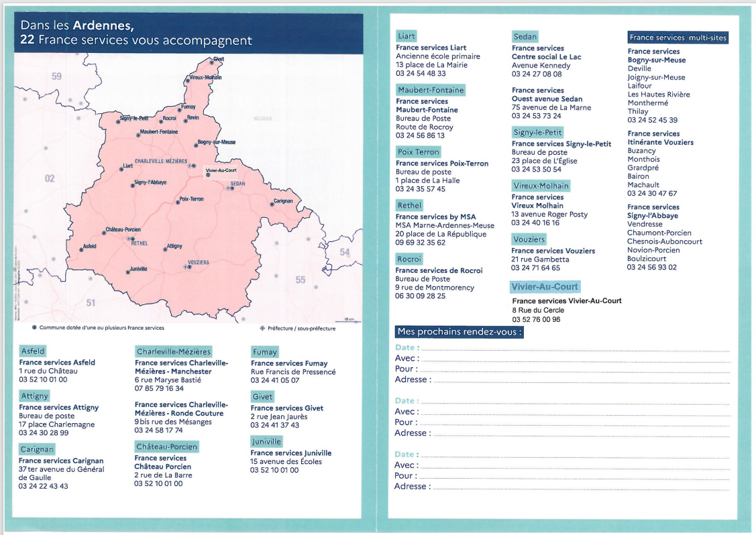Click 'Grandpré' in the Itinérante Vouziers list
Screen dimensions: 756x535
tap(643, 168)
